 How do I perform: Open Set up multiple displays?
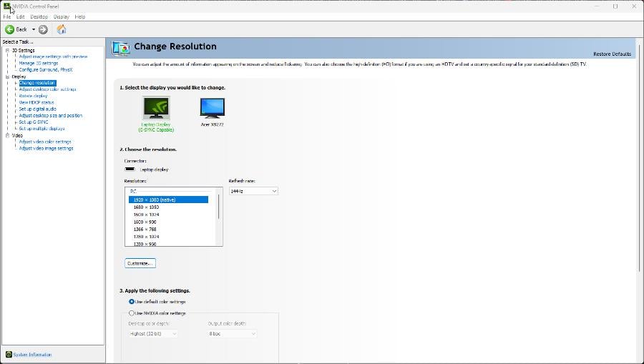click(42, 129)
